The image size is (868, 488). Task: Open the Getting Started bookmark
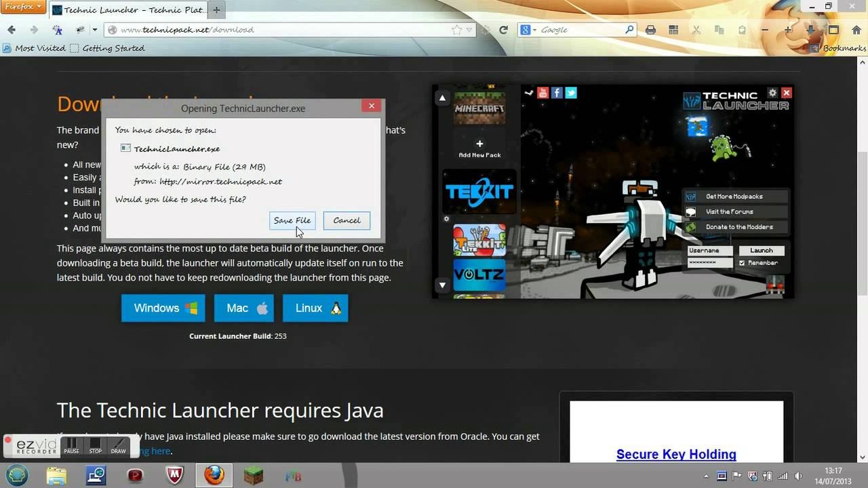107,48
